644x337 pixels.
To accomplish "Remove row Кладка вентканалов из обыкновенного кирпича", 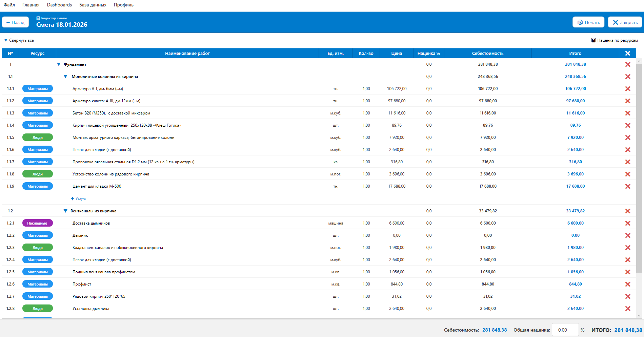I will (628, 248).
